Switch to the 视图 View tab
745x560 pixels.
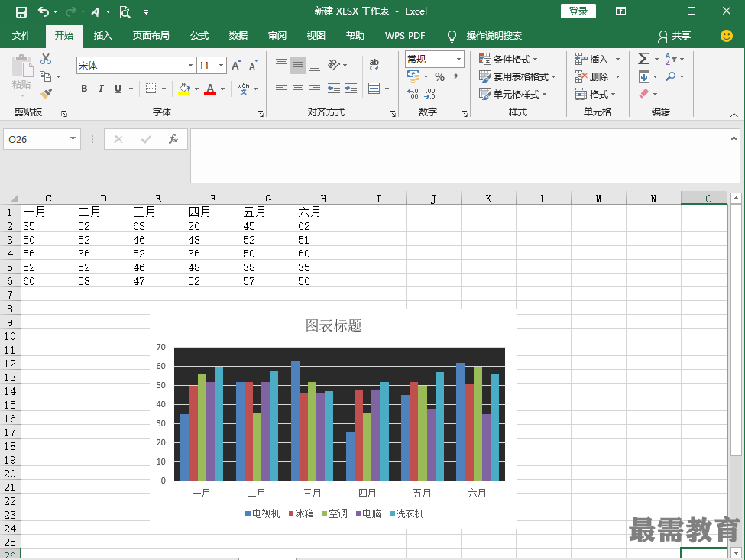(x=316, y=36)
